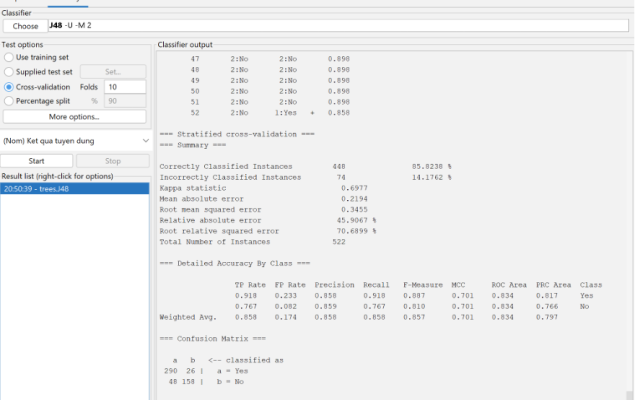Click the J48 -U -M 2 classifier field

point(338,26)
